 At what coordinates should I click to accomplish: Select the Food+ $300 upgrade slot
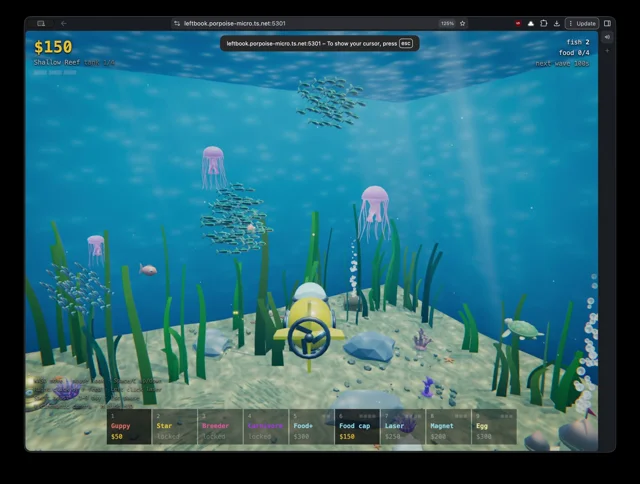[312, 426]
